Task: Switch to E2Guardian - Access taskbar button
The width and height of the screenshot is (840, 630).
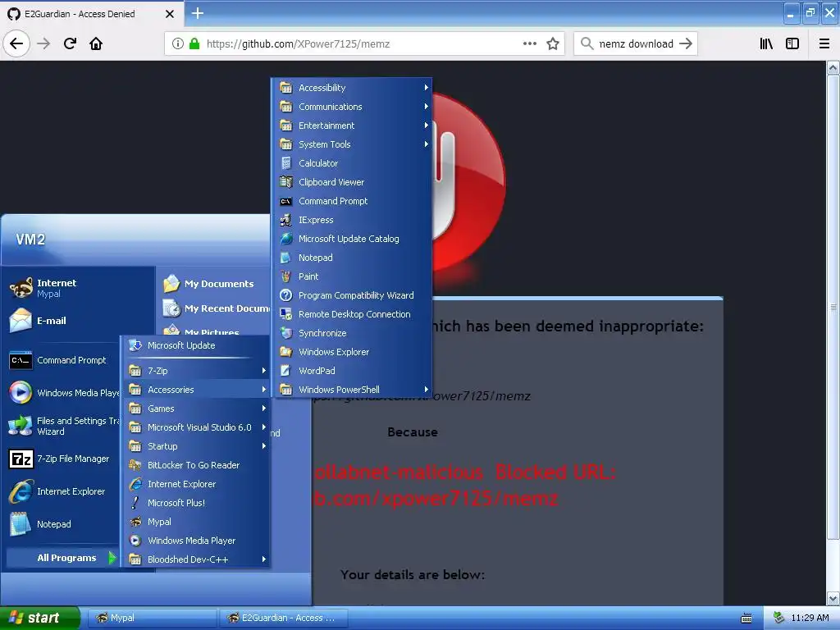Action: coord(284,618)
